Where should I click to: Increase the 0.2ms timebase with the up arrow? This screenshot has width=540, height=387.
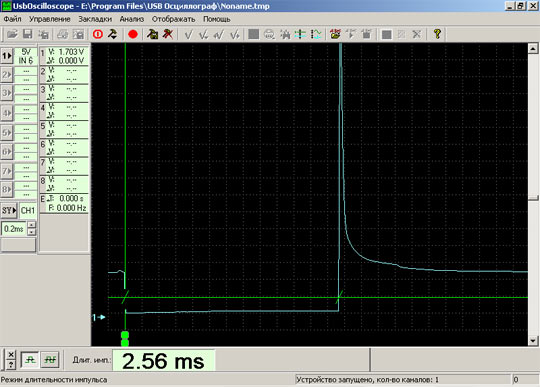[31, 225]
